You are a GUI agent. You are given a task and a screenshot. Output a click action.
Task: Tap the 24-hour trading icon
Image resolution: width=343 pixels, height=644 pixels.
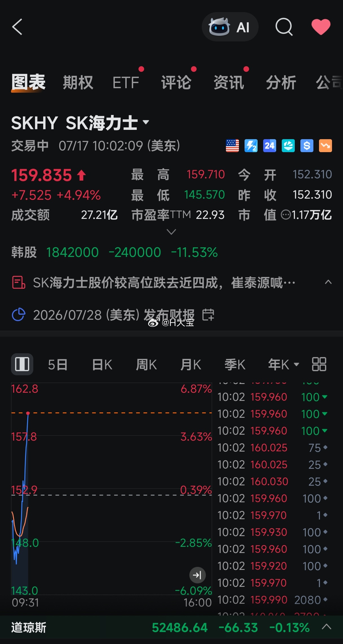270,146
